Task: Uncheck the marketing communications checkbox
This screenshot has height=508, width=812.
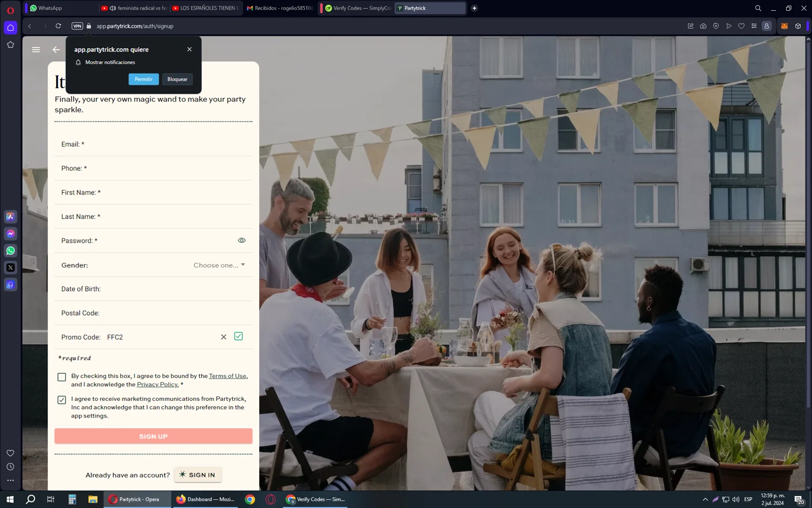Action: tap(62, 400)
